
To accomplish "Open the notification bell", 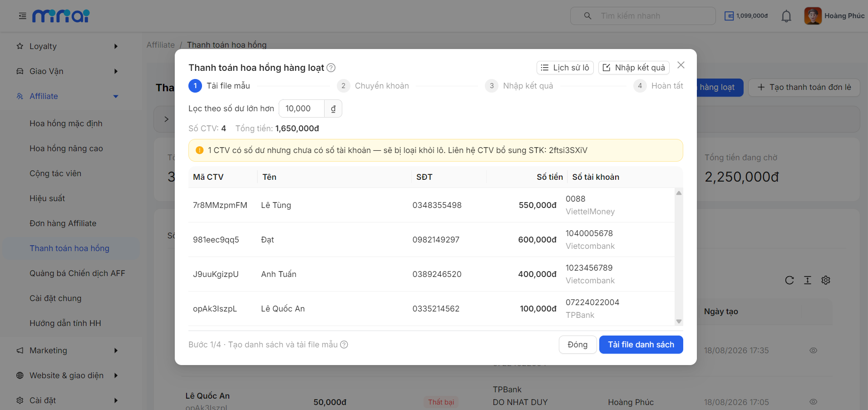I will [x=786, y=16].
